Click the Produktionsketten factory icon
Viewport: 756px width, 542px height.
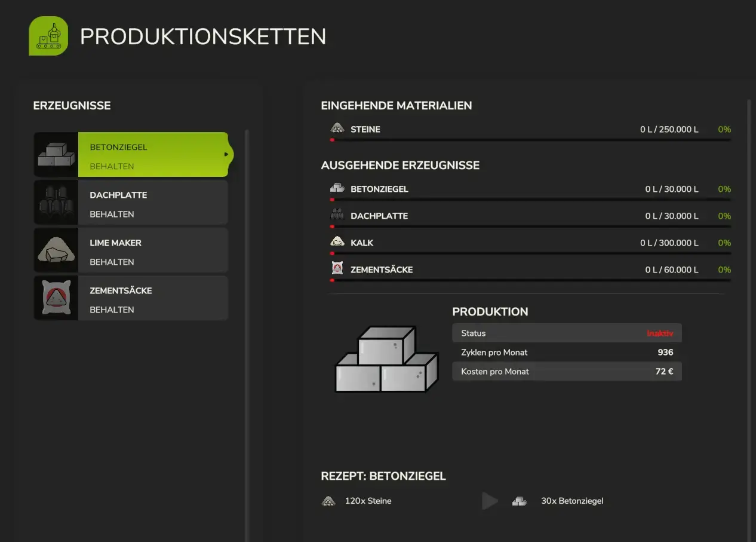click(48, 36)
